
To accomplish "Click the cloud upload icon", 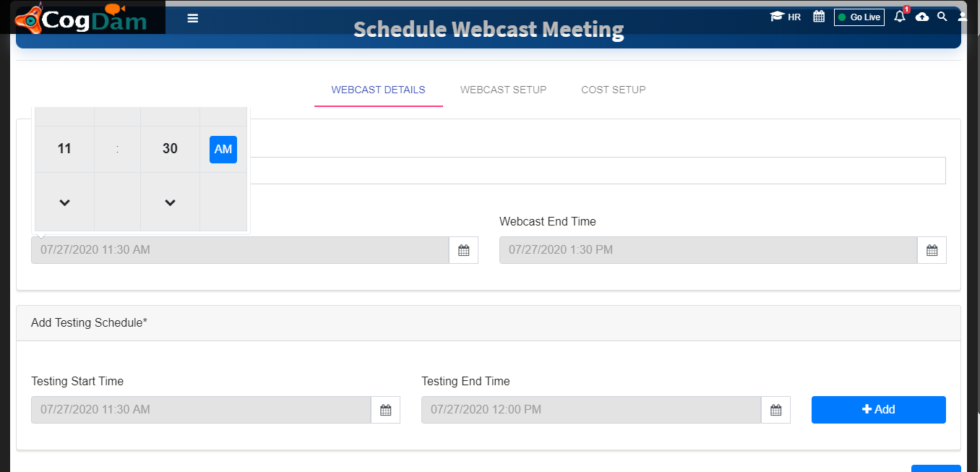I will 922,17.
